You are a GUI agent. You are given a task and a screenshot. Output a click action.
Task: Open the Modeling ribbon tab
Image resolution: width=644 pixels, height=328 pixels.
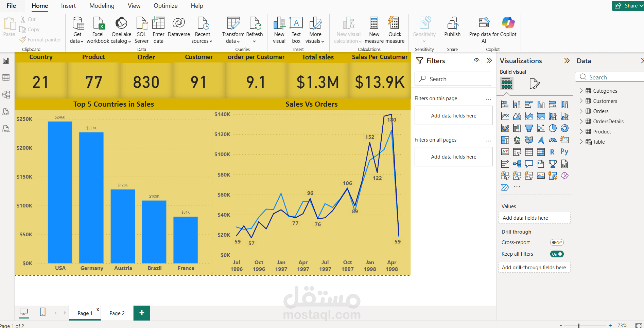[102, 6]
